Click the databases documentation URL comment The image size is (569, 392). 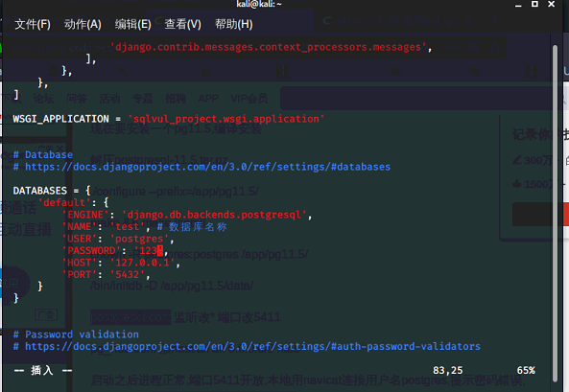202,167
